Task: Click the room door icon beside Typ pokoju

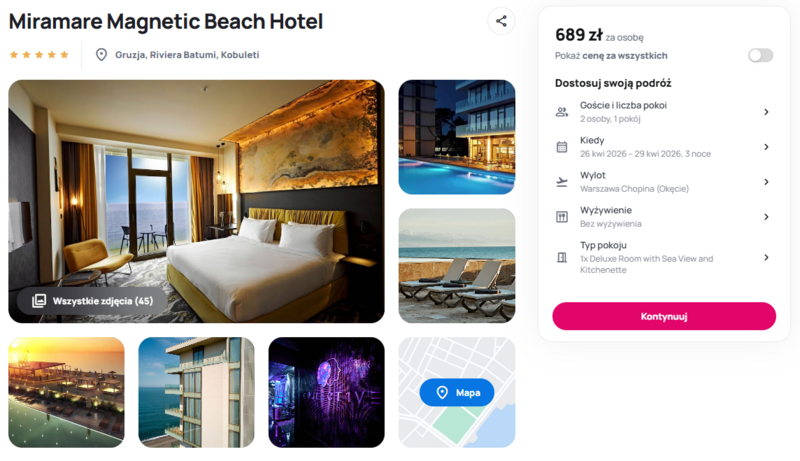Action: click(x=562, y=258)
